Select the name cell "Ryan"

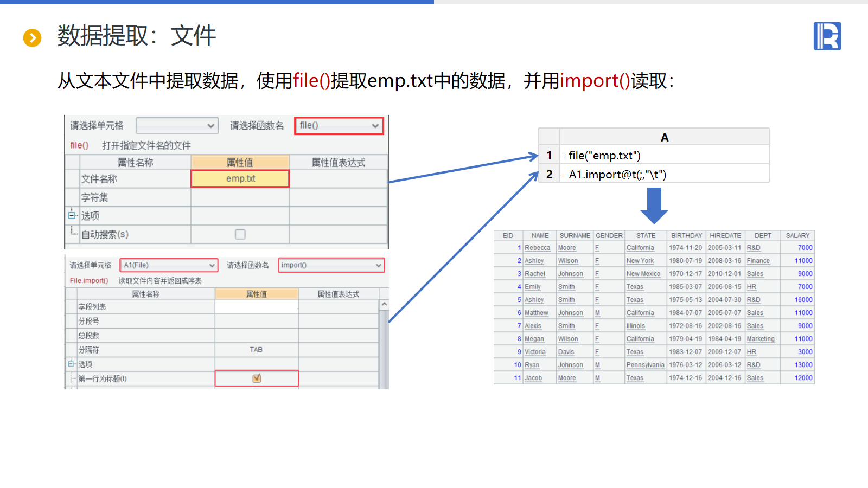tap(540, 365)
